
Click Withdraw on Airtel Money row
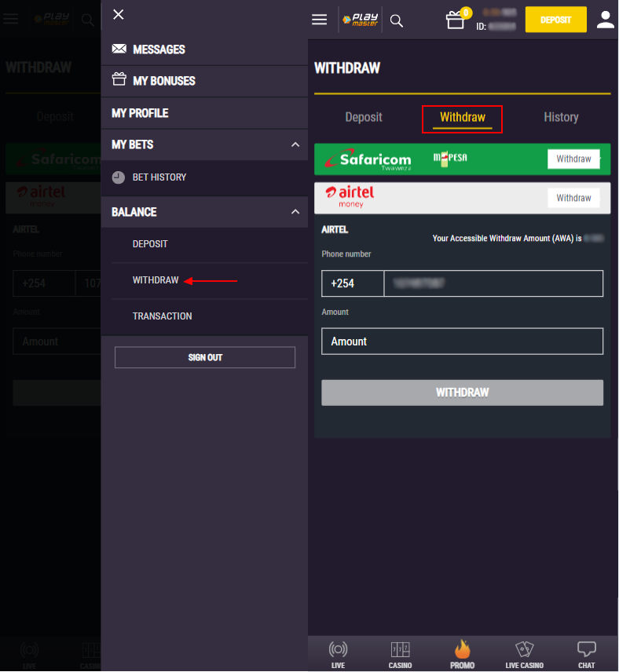[573, 198]
